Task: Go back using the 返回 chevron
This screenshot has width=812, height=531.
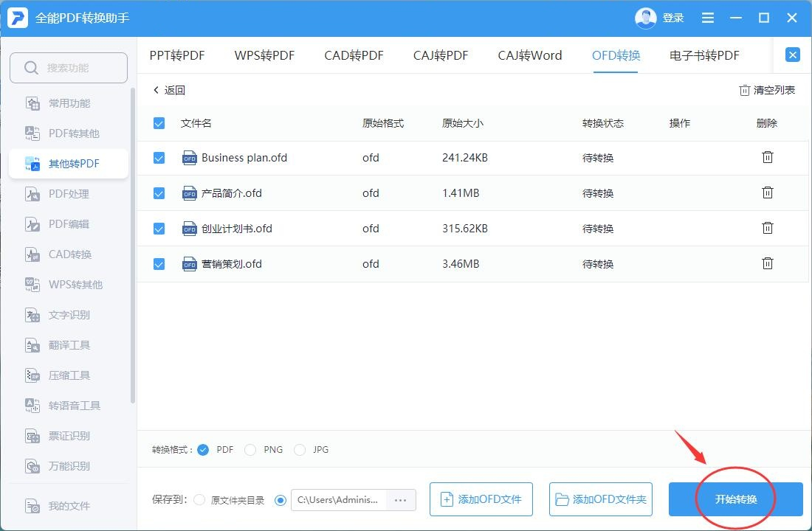Action: [x=156, y=90]
